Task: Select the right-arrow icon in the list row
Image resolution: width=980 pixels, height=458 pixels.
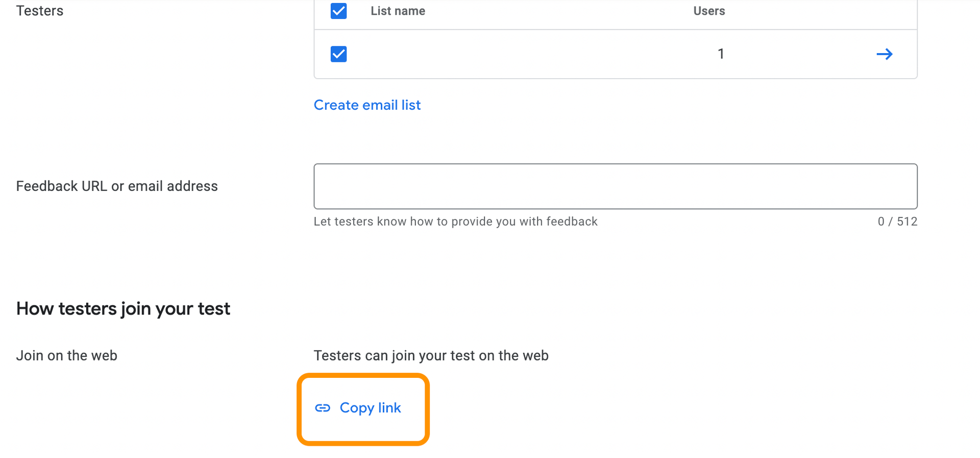Action: point(885,54)
